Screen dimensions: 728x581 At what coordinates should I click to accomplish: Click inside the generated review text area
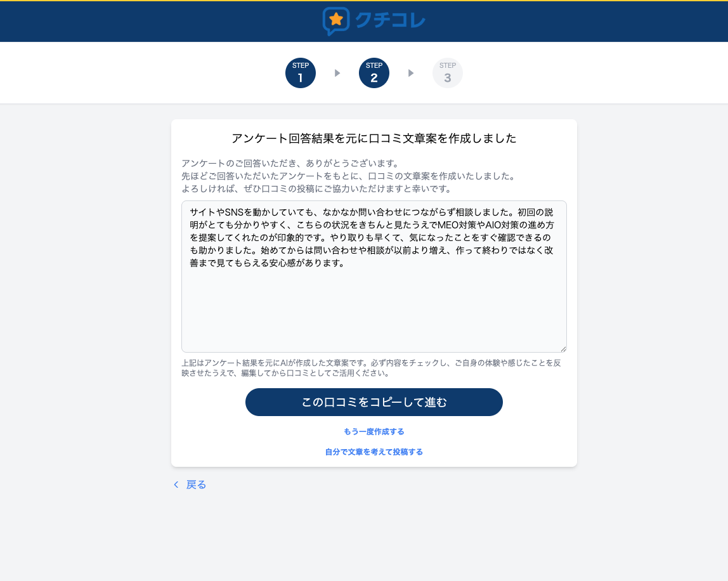(x=374, y=277)
